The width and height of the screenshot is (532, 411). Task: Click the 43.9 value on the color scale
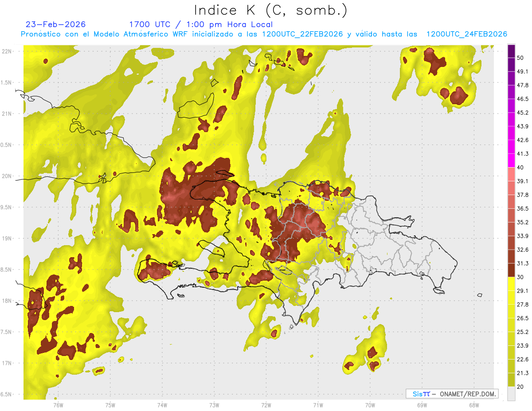click(523, 126)
